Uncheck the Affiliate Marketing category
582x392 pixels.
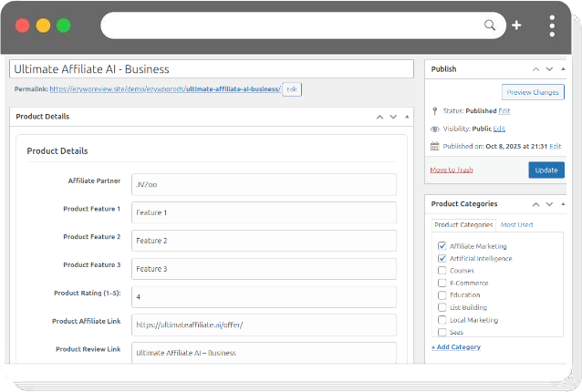(x=442, y=246)
